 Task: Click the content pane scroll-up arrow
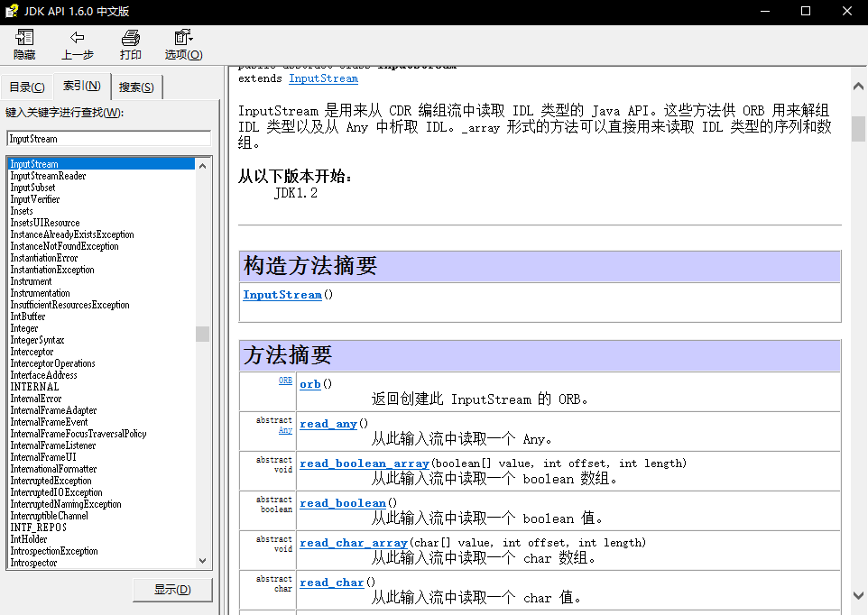pos(859,86)
